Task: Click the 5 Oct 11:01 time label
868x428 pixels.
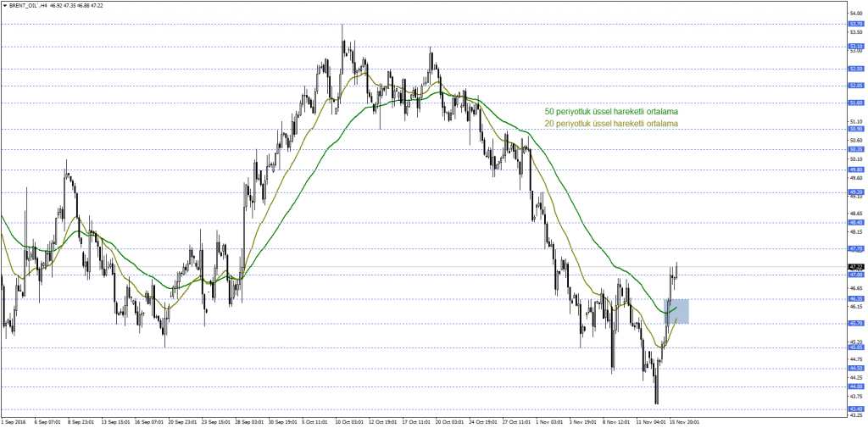Action: 316,421
